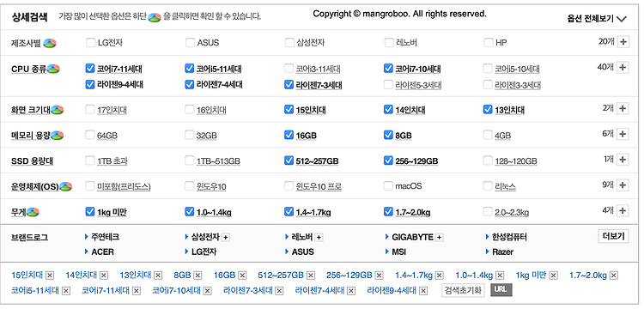Uncheck the 16GB memory checkbox
This screenshot has height=309, width=644.
pos(289,135)
